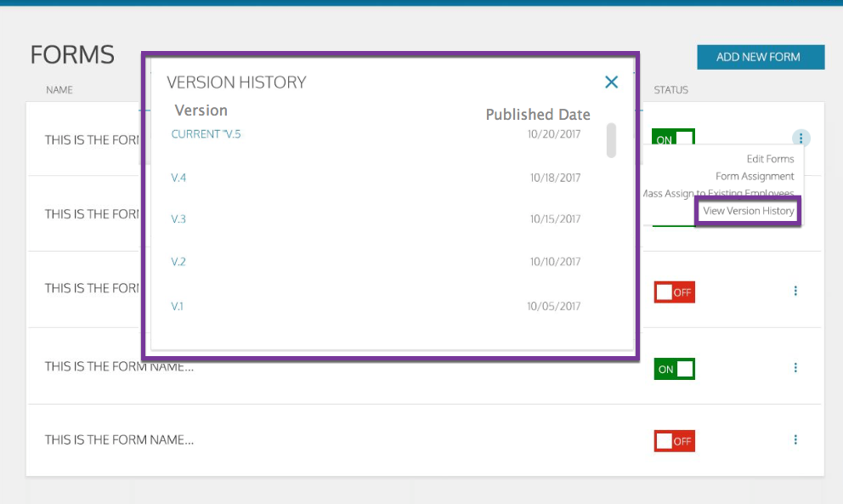The height and width of the screenshot is (504, 843).
Task: Switch the bottom form's status to ON
Action: [674, 439]
